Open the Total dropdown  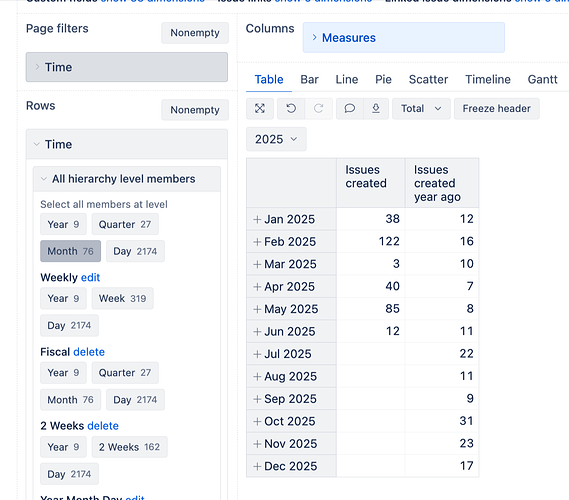[421, 108]
